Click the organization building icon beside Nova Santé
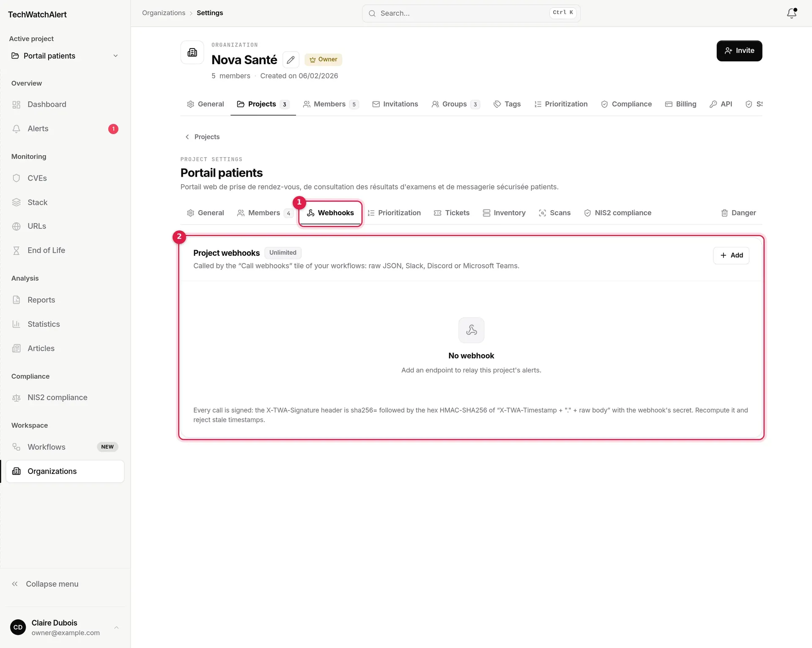Screen dimensions: 812x648 [x=192, y=52]
